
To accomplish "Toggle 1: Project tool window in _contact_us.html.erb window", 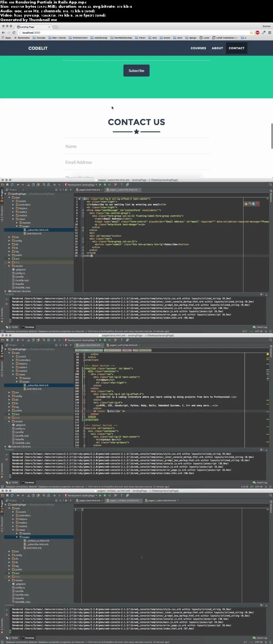I will point(2,506).
